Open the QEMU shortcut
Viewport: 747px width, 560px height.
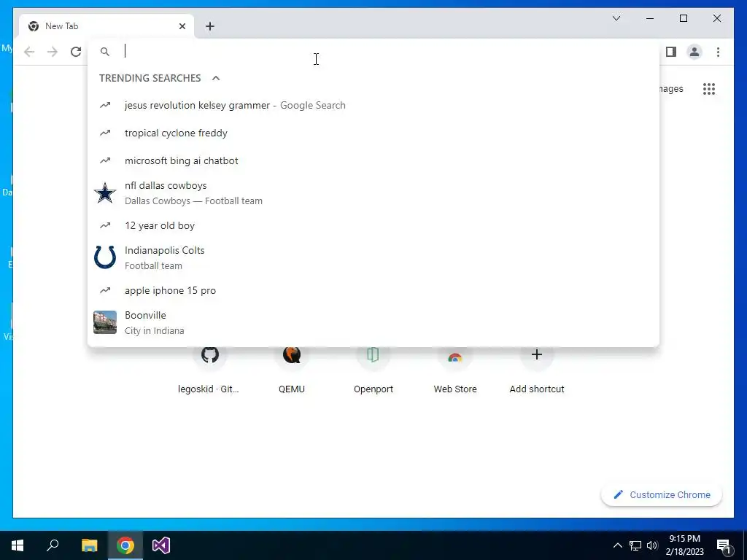click(x=292, y=369)
